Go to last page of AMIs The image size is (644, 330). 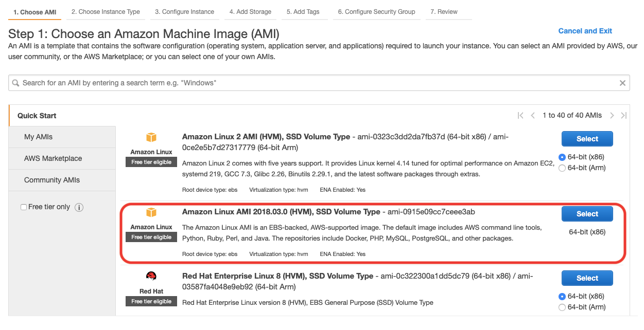624,116
